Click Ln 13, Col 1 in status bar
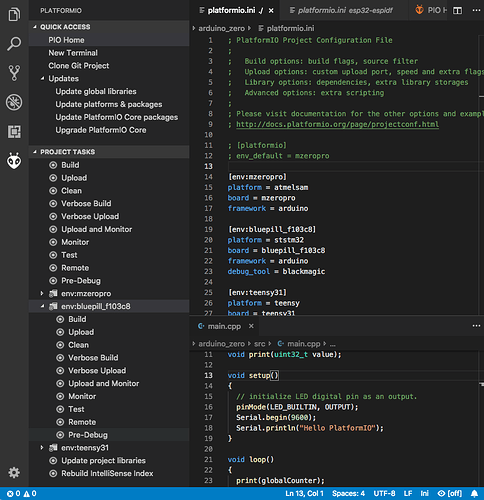 [304, 493]
